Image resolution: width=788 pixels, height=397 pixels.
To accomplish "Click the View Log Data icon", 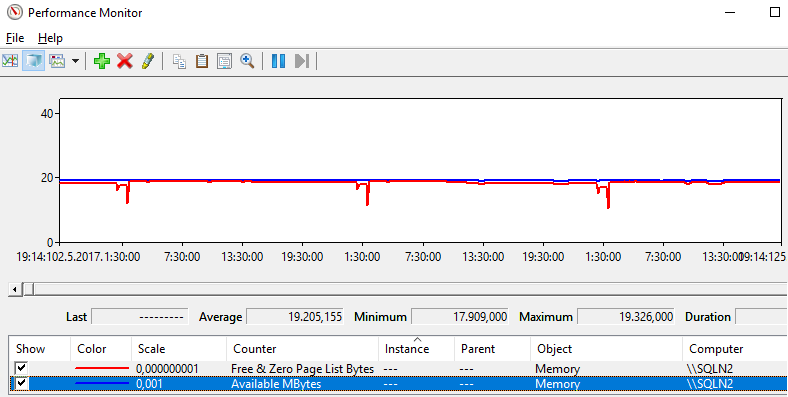I will [x=33, y=61].
